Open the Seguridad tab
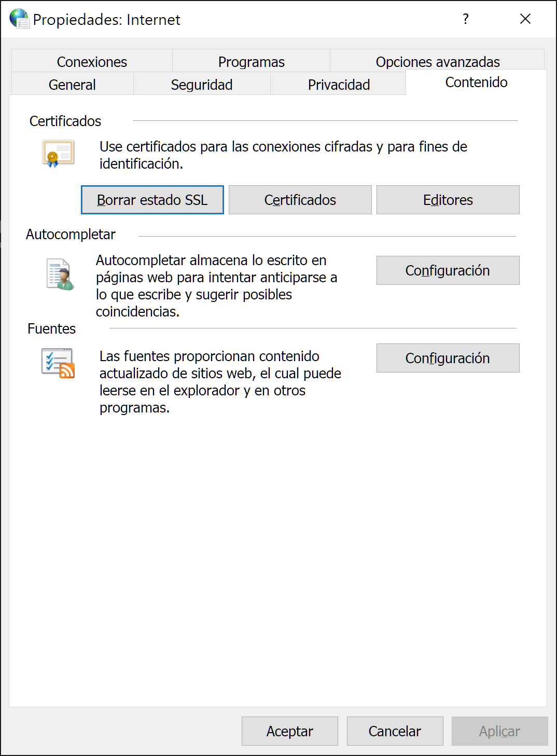Viewport: 557px width, 756px height. [202, 85]
